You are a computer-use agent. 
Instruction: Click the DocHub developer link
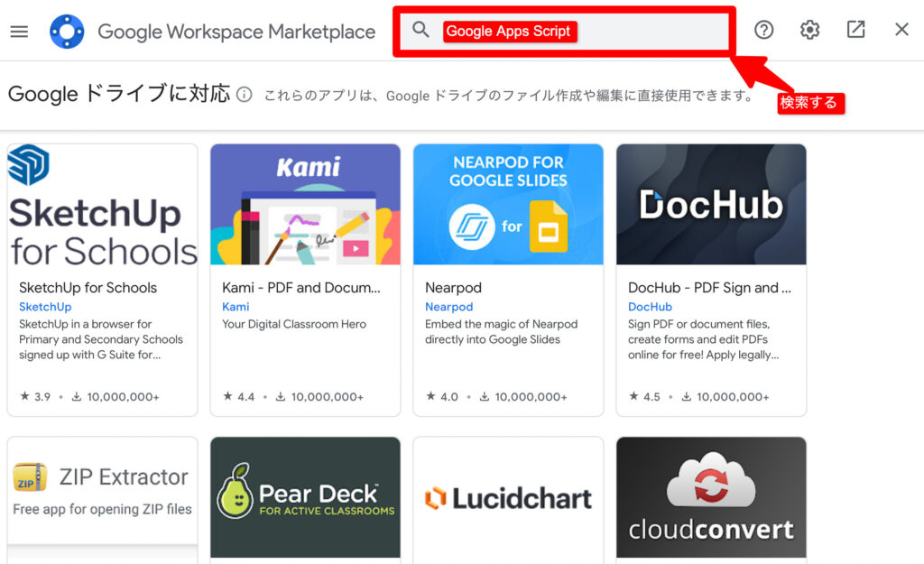point(650,307)
